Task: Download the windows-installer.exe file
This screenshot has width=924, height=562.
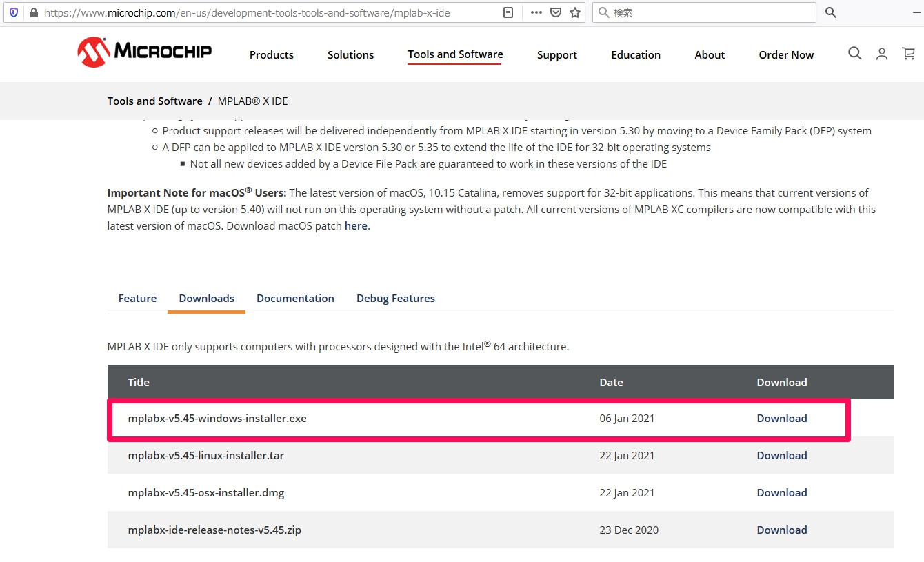Action: click(782, 418)
